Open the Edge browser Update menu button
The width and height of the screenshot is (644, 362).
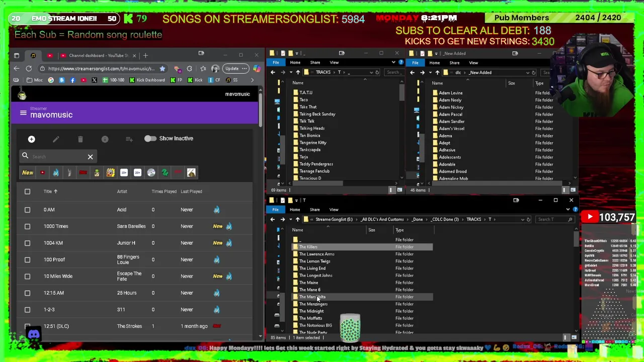[235, 68]
